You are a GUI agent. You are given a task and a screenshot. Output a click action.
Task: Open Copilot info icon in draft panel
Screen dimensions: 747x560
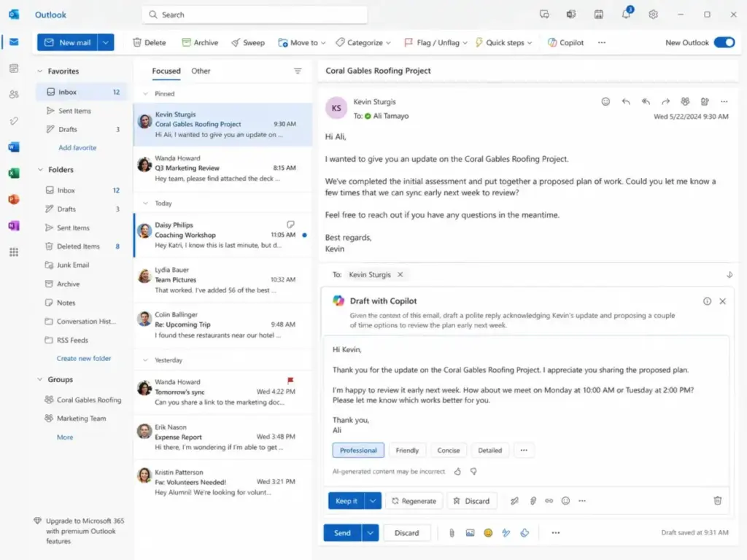(x=707, y=301)
